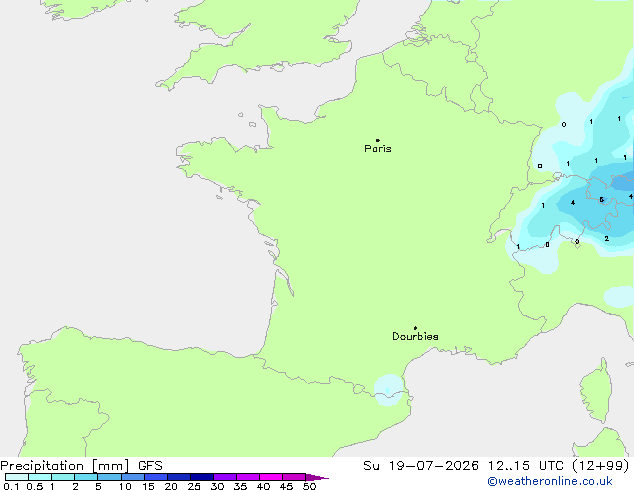634x490 pixels.
Task: Click the 50 legend scale label
Action: click(309, 486)
